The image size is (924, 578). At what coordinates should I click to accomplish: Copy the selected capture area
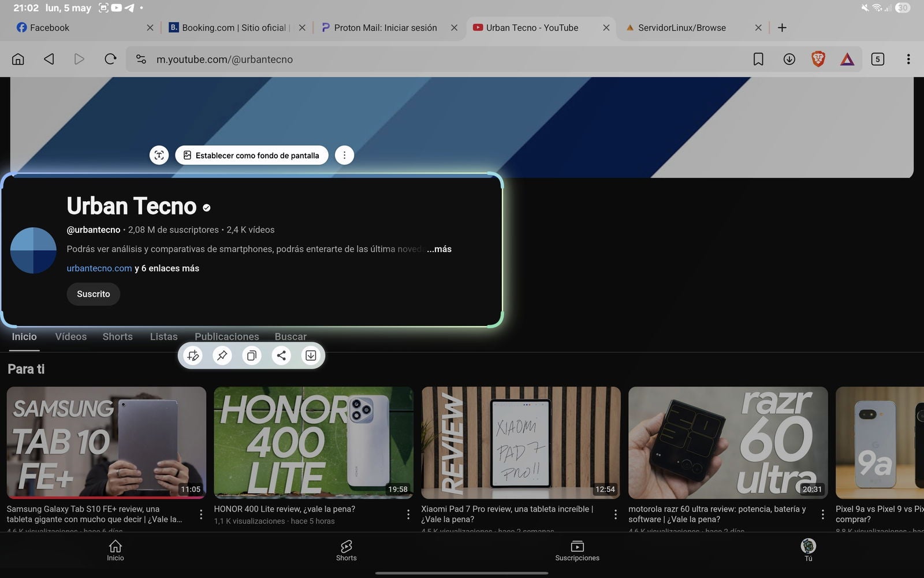click(251, 355)
